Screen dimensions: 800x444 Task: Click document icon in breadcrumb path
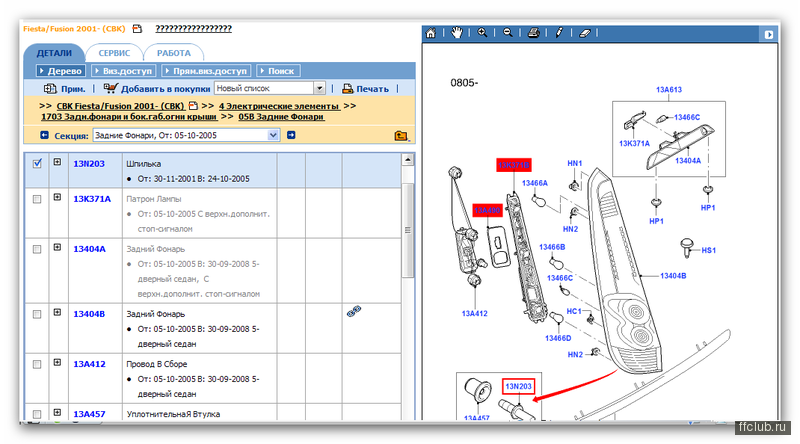tap(193, 106)
